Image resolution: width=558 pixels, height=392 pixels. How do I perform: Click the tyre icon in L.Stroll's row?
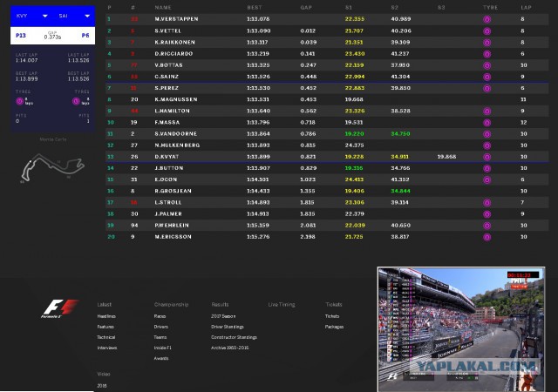click(487, 203)
